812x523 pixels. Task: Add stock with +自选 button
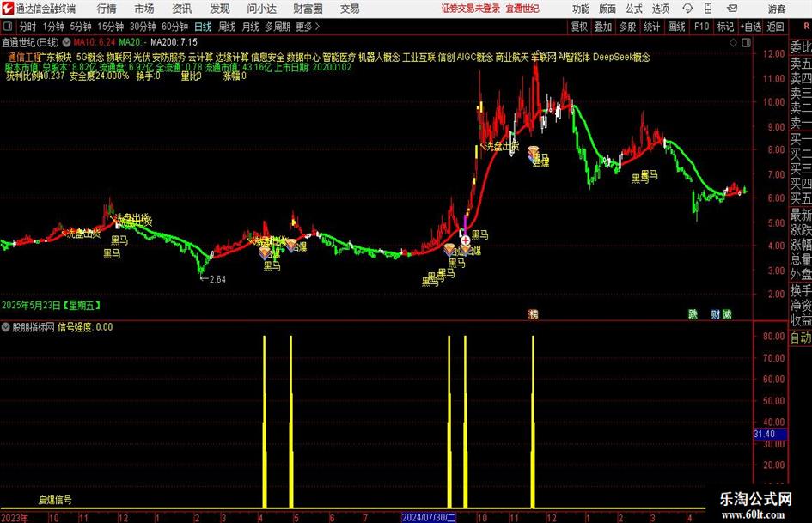point(750,27)
